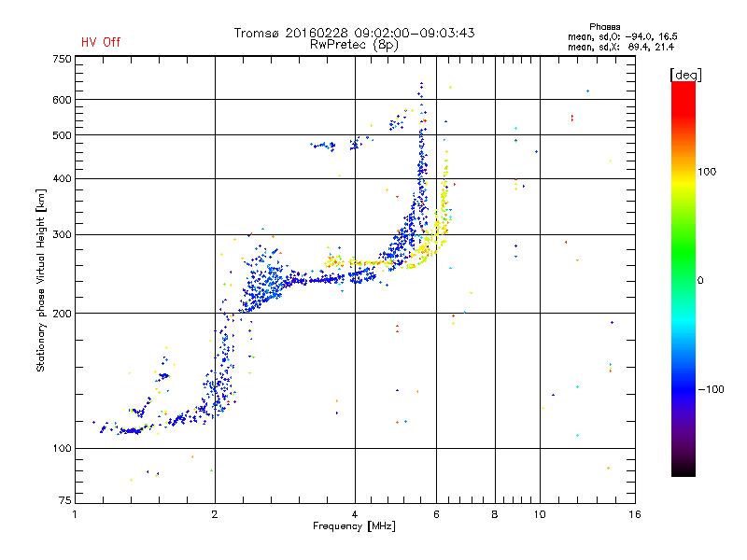This screenshot has height=560, width=747.
Task: Click the x-axis tick label '16'
Action: click(635, 514)
